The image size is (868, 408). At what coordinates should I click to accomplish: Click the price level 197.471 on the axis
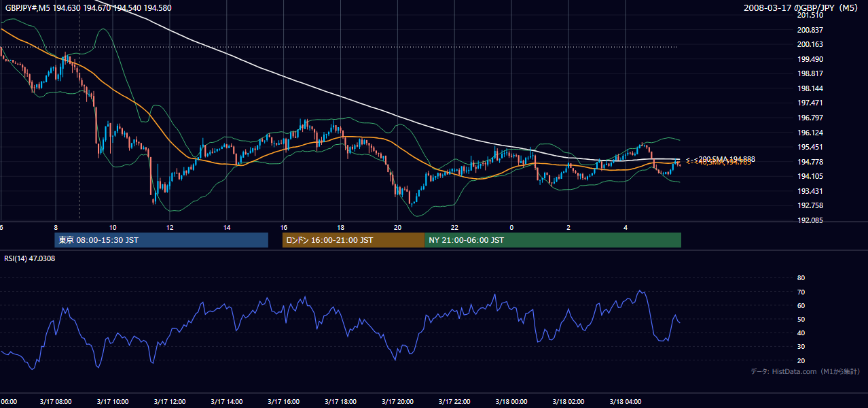click(x=809, y=103)
